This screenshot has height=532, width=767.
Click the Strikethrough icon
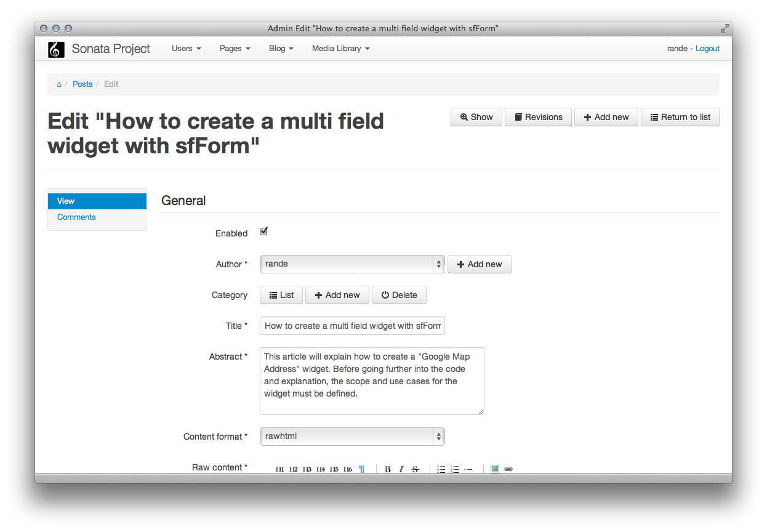415,469
